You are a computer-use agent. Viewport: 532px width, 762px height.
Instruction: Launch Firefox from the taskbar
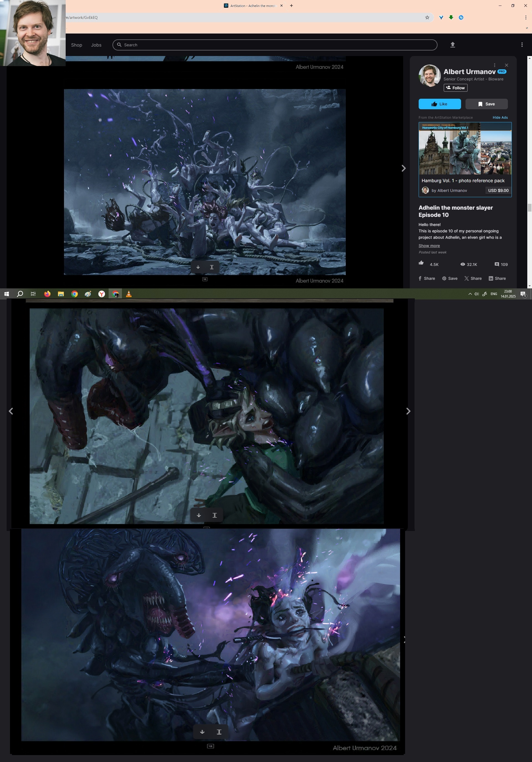[x=47, y=294]
